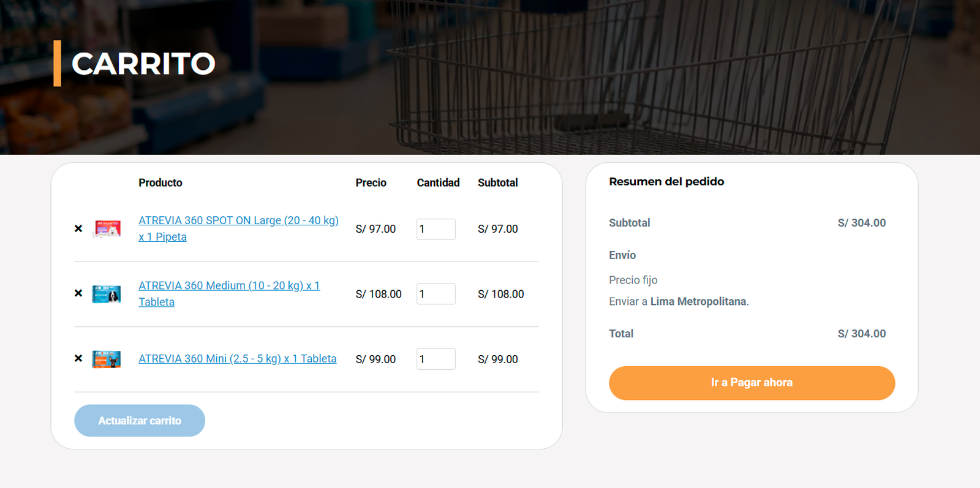
Task: Click the CARRITO page heading
Action: coord(143,64)
